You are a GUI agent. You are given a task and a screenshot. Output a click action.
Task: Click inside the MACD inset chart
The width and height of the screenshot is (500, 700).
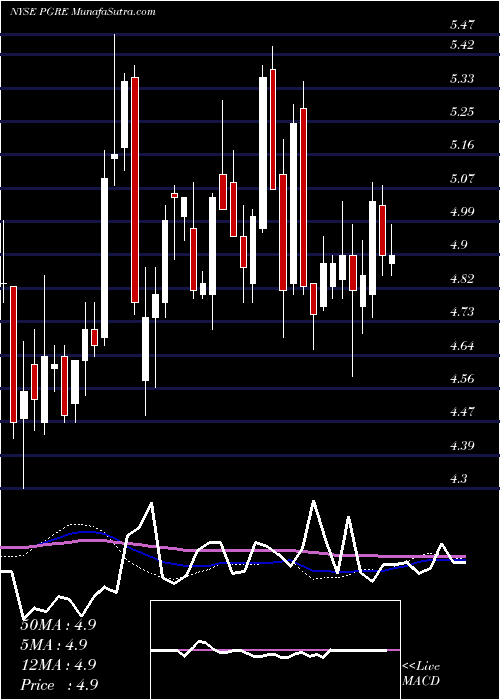click(275, 650)
